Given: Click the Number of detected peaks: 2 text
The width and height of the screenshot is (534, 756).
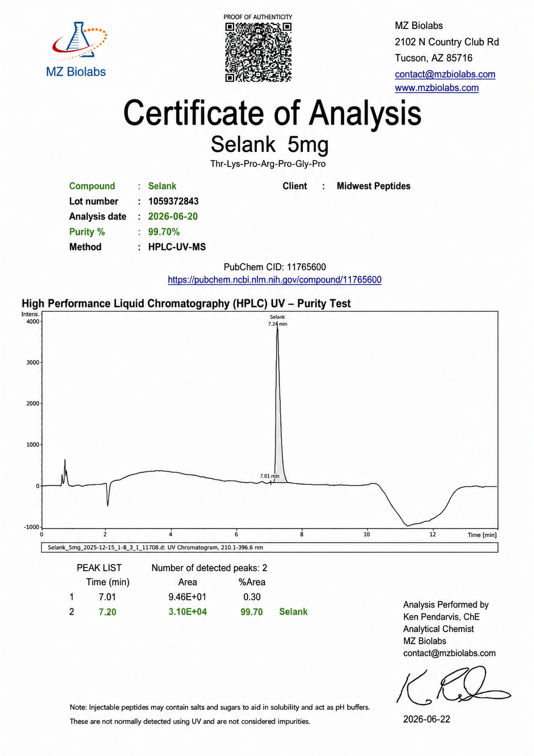Looking at the screenshot, I should coord(209,568).
